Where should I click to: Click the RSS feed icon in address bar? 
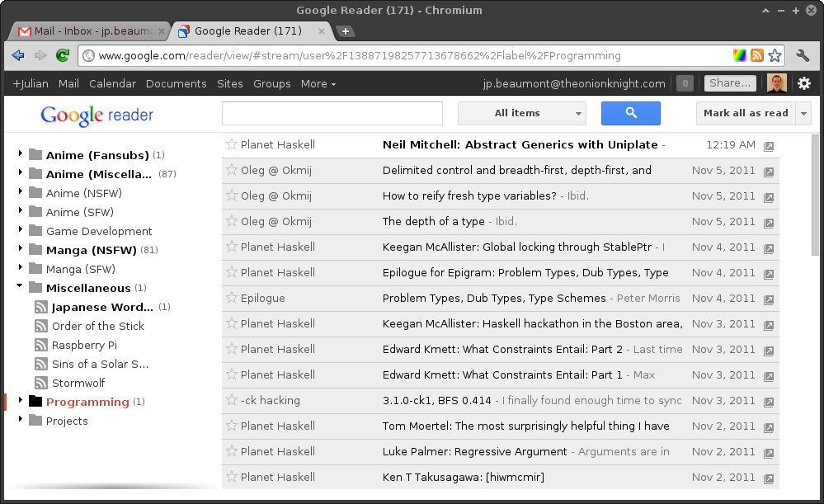pyautogui.click(x=756, y=55)
